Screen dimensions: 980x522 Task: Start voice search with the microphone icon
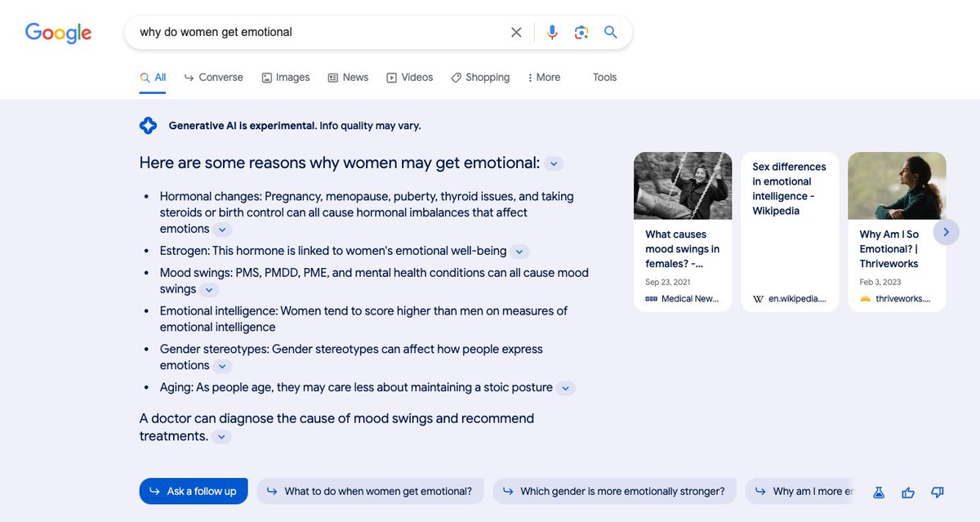552,33
